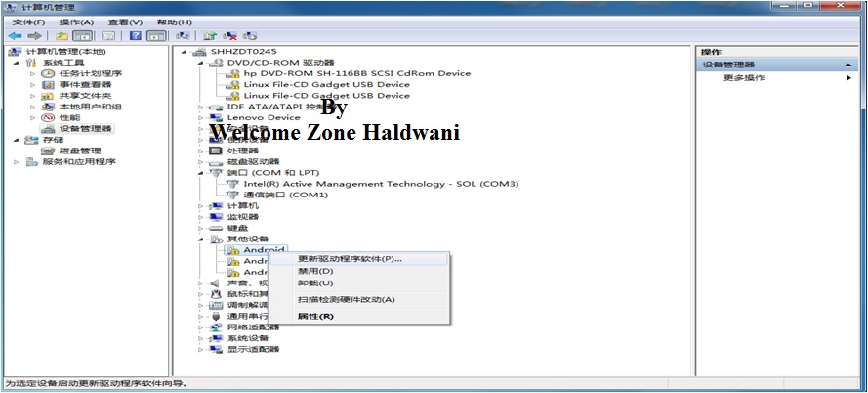This screenshot has width=868, height=393.
Task: Click the warning drive icon of hp DVD-ROM
Action: point(233,73)
